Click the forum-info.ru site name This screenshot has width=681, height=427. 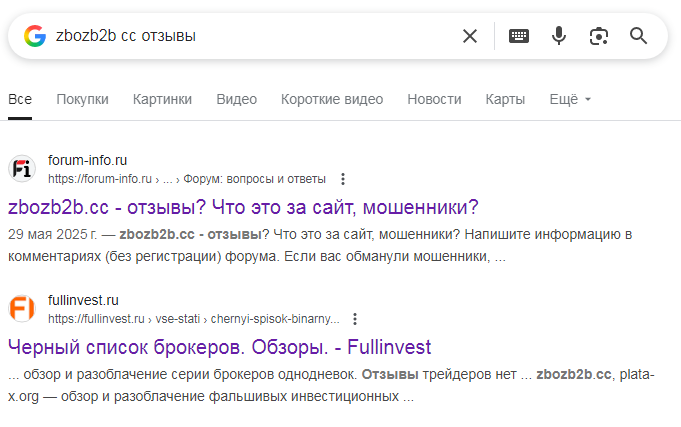[87, 160]
